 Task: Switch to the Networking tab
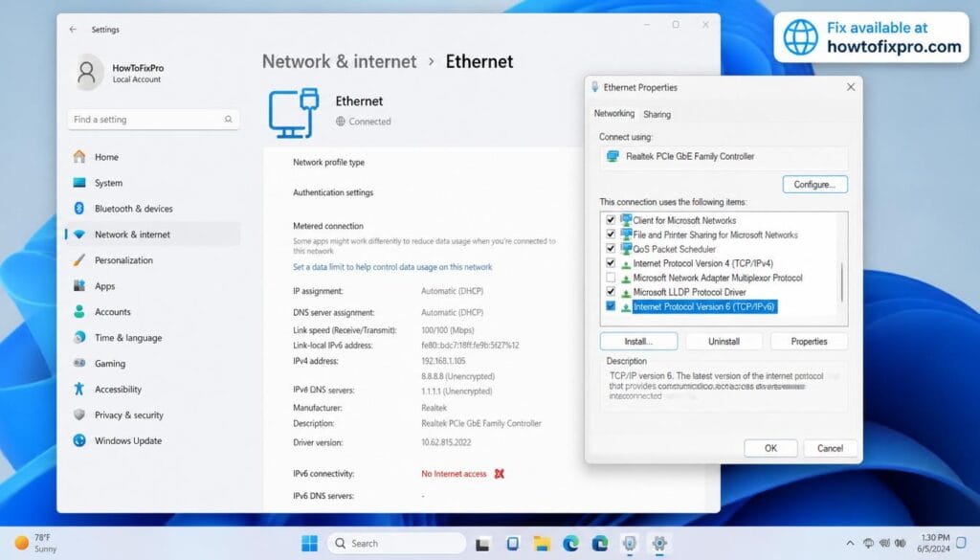click(x=613, y=114)
